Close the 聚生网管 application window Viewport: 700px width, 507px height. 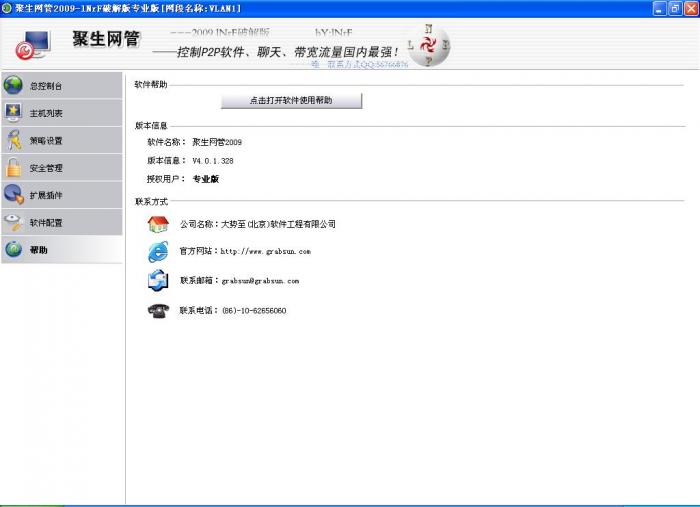coord(690,8)
